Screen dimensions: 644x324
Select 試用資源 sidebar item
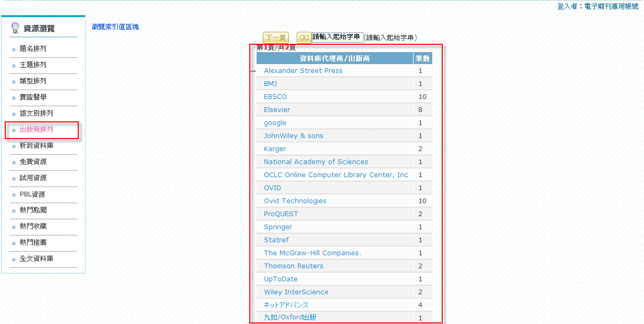click(x=33, y=178)
